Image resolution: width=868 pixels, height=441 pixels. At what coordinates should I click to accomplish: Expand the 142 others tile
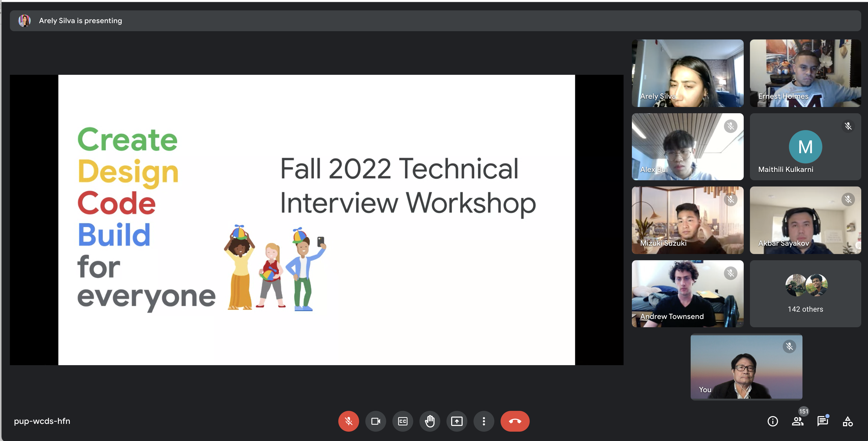[805, 293]
